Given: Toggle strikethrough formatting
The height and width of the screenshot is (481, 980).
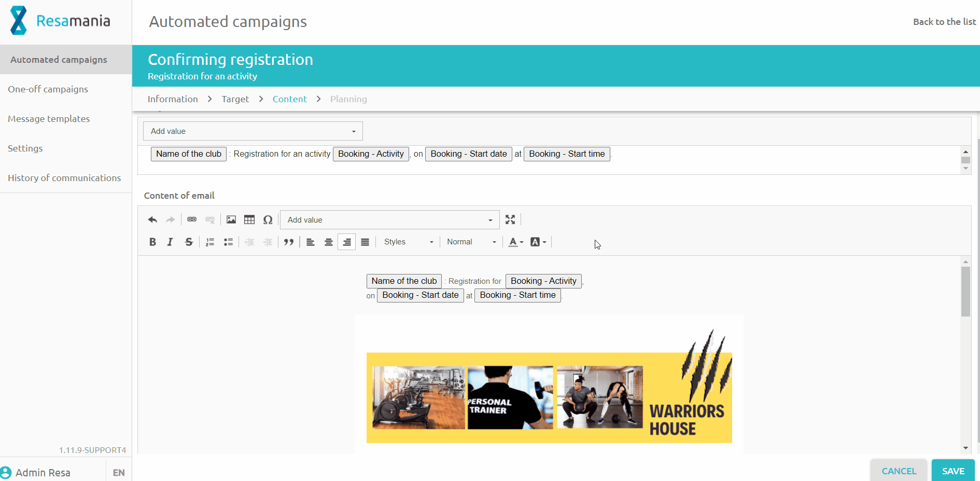Looking at the screenshot, I should (x=189, y=242).
